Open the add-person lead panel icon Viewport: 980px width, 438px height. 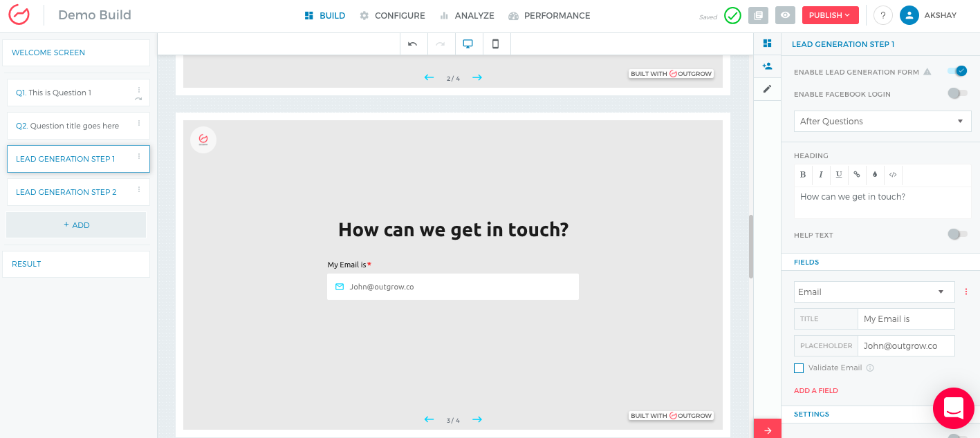click(x=767, y=66)
